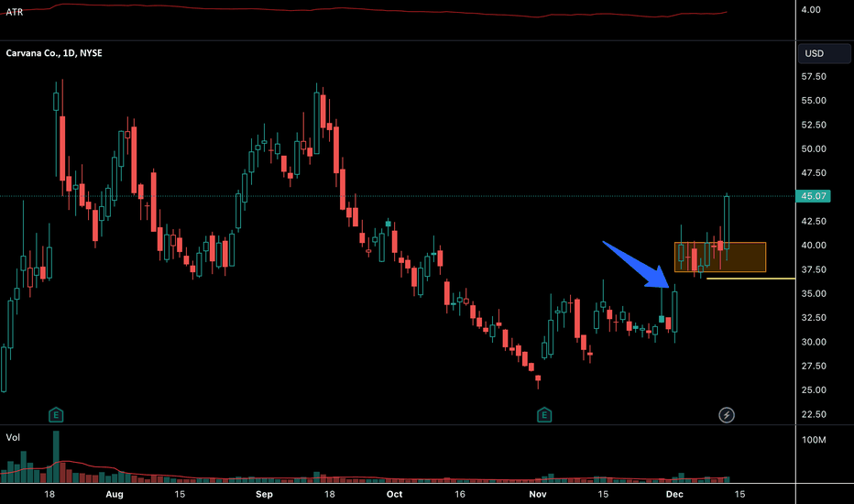Click the 4.00 ATR axis value
The width and height of the screenshot is (854, 504).
(811, 10)
